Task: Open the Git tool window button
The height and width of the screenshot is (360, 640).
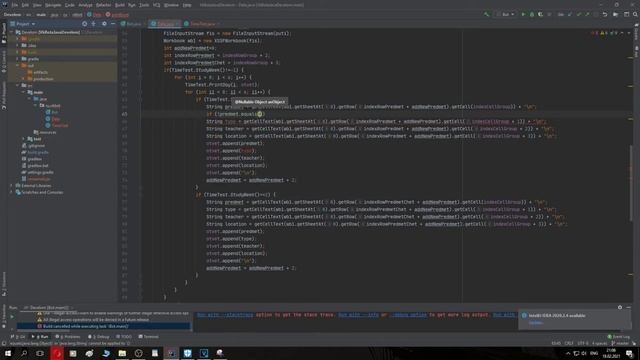Action: 18,337
